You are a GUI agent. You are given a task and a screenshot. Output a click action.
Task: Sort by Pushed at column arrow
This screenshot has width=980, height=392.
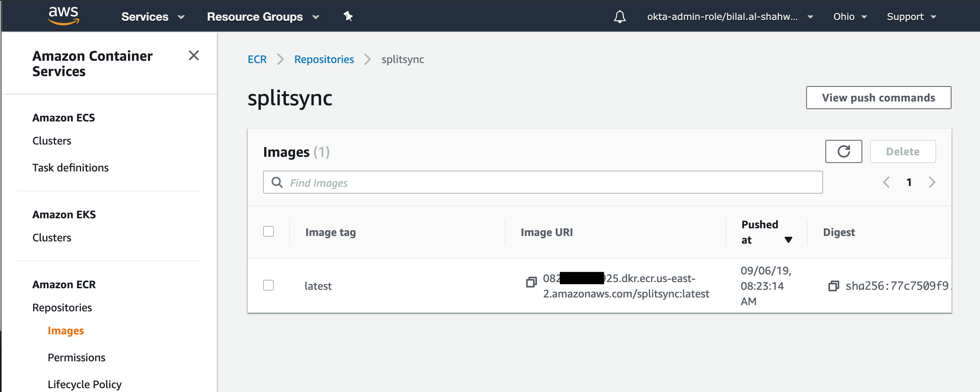click(x=788, y=240)
